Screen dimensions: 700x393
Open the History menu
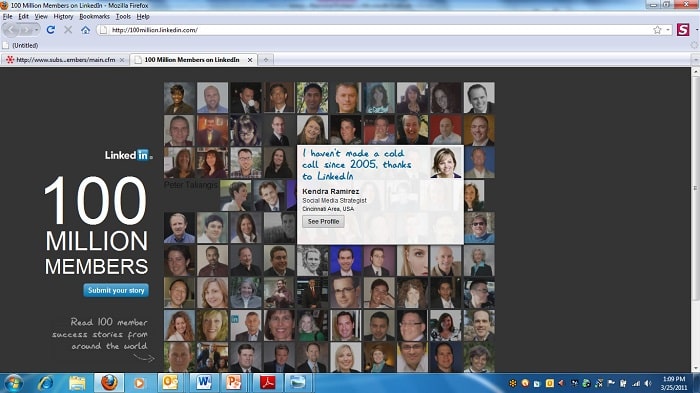pyautogui.click(x=63, y=17)
